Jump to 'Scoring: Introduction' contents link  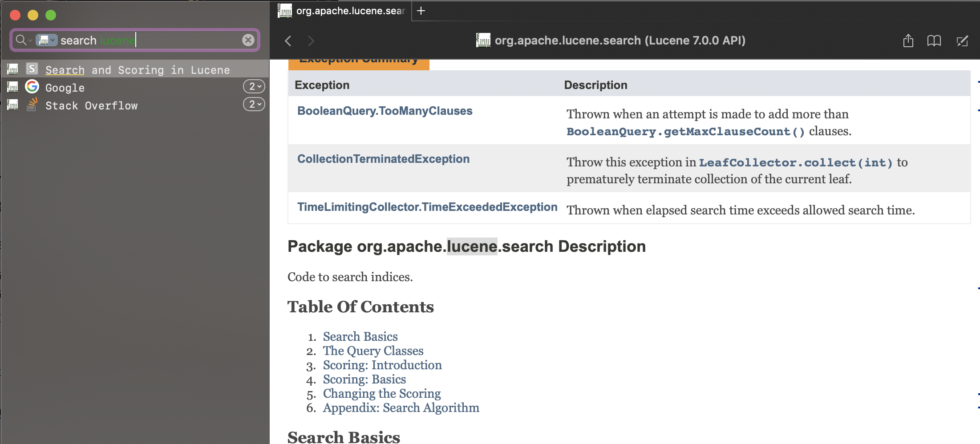click(382, 365)
